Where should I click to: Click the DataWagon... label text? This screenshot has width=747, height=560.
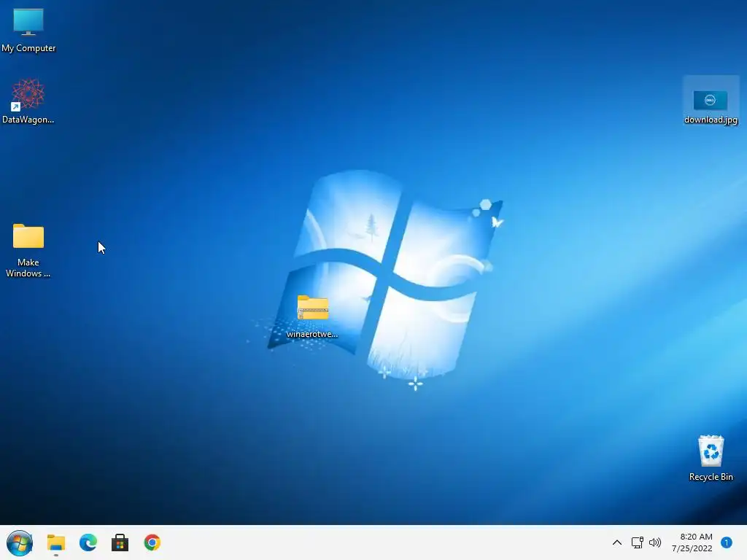pyautogui.click(x=28, y=120)
